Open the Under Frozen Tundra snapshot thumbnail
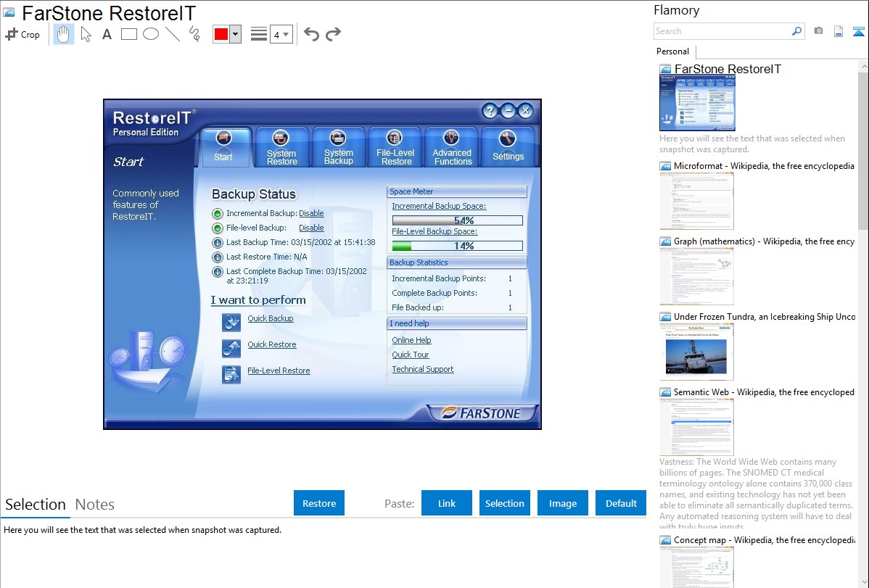This screenshot has height=588, width=869. 696,352
